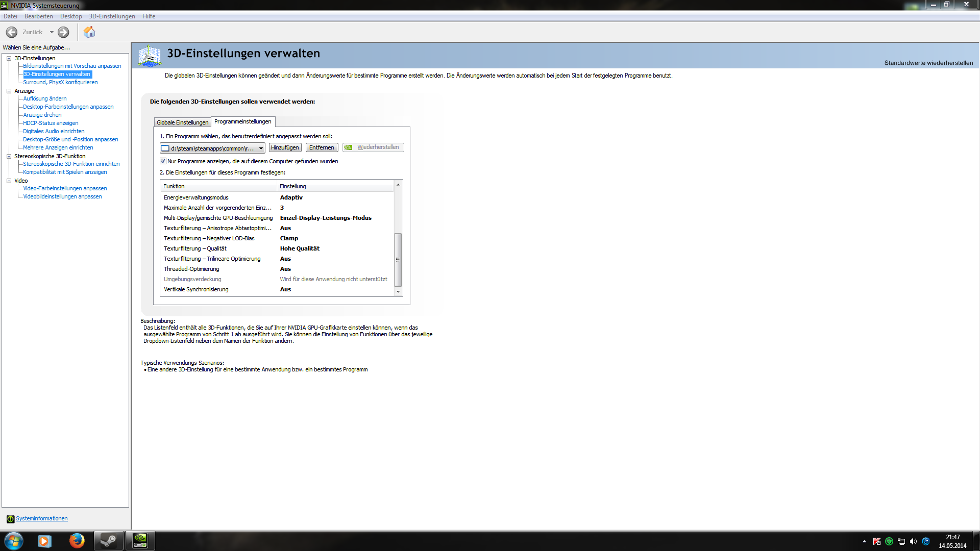
Task: Click the Systeminformationen info icon
Action: pos(10,519)
